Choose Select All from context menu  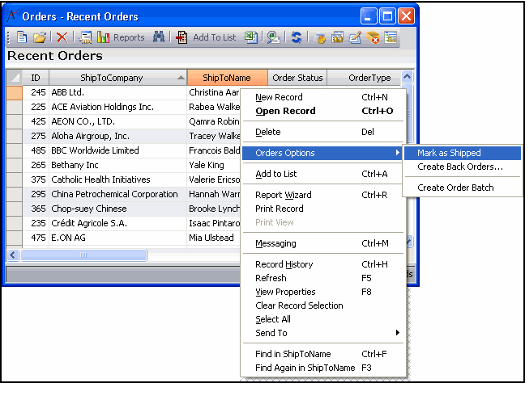point(323,319)
